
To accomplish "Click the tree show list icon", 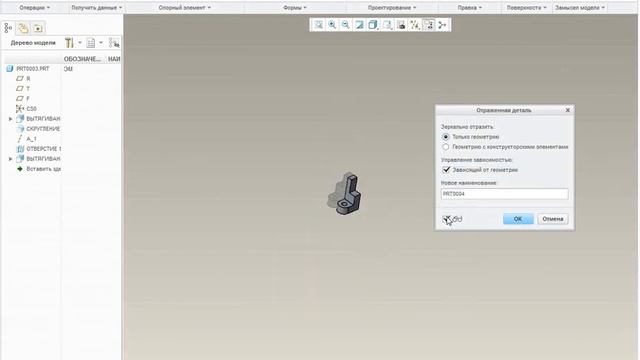I will pos(91,42).
